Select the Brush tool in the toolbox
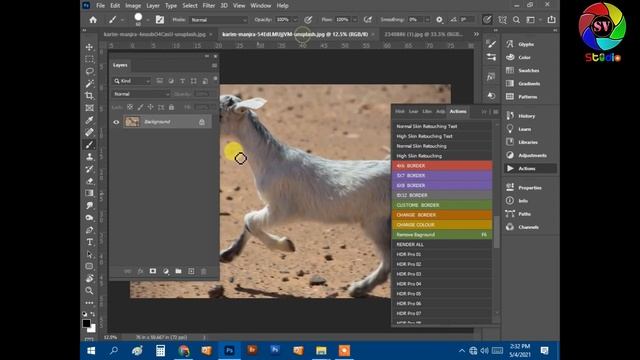640x360 pixels. (89, 144)
